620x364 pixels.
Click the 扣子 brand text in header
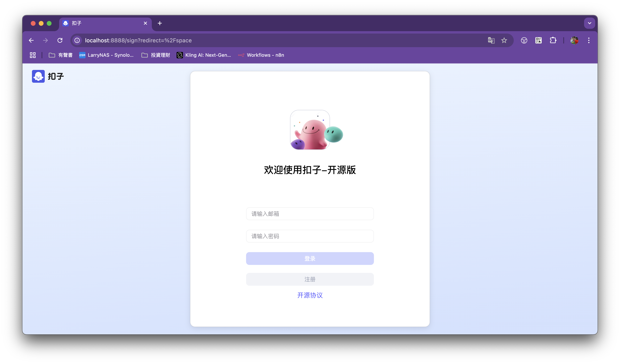tap(56, 76)
